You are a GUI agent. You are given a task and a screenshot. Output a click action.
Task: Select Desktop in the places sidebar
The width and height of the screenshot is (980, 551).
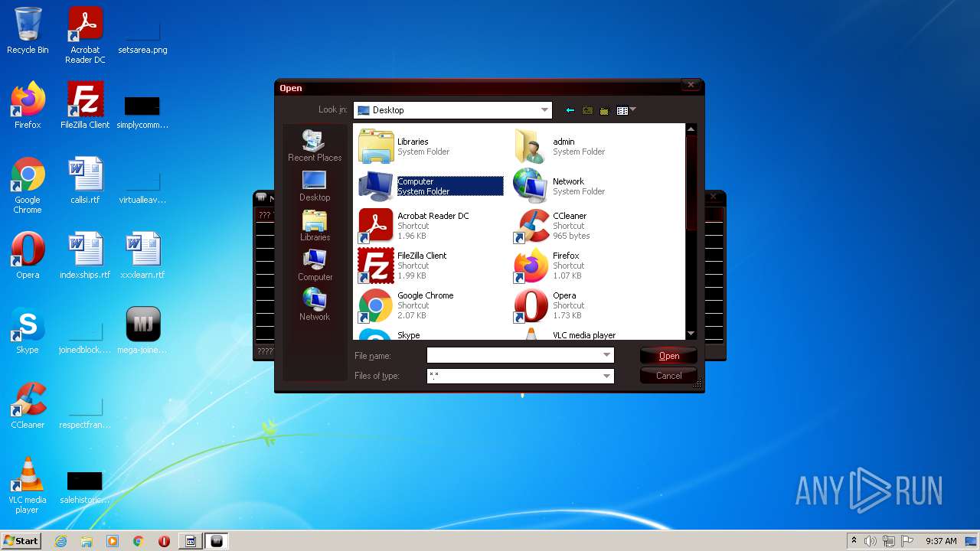tap(315, 186)
